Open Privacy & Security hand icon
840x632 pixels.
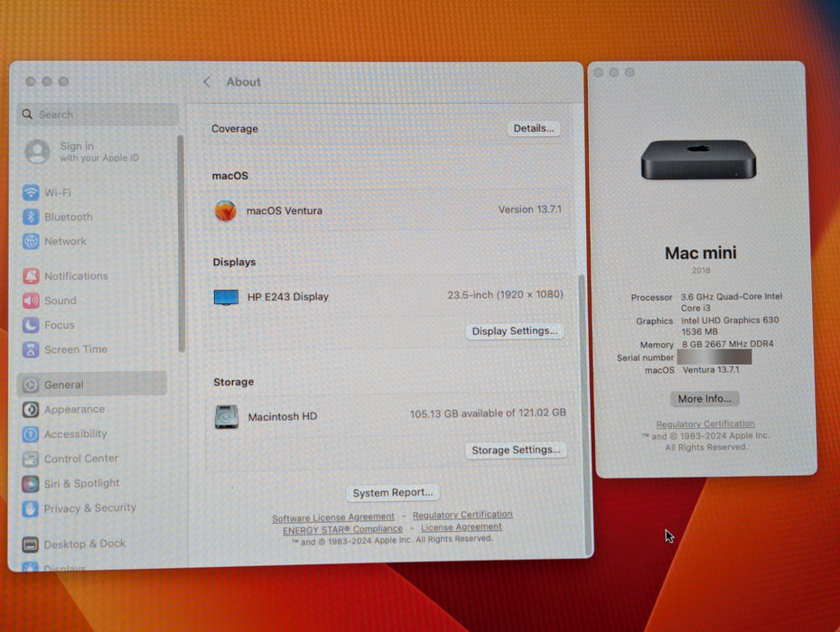pyautogui.click(x=31, y=508)
